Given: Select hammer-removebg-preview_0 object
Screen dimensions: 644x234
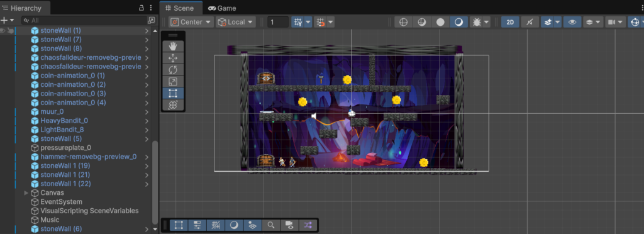Looking at the screenshot, I should [88, 157].
